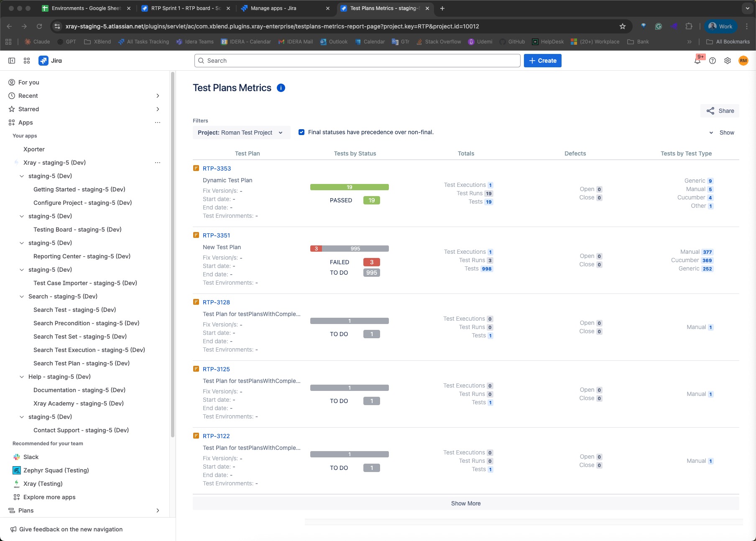Uncheck Final statuses have precedence checkbox
756x541 pixels.
pyautogui.click(x=301, y=132)
